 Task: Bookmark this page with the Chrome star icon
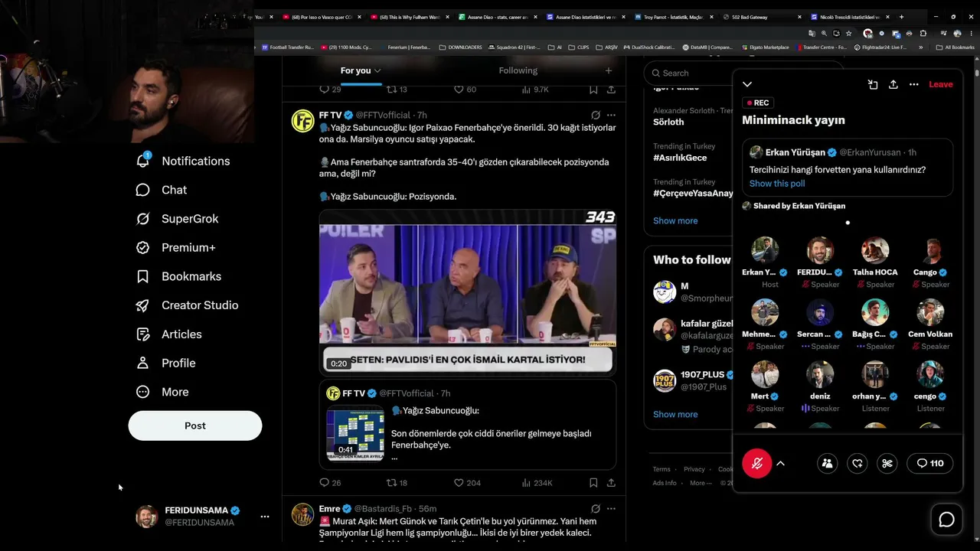848,34
